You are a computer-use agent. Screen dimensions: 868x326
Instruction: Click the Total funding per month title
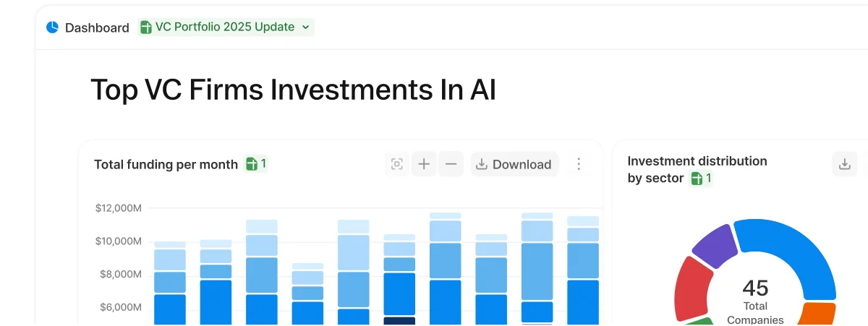point(166,164)
